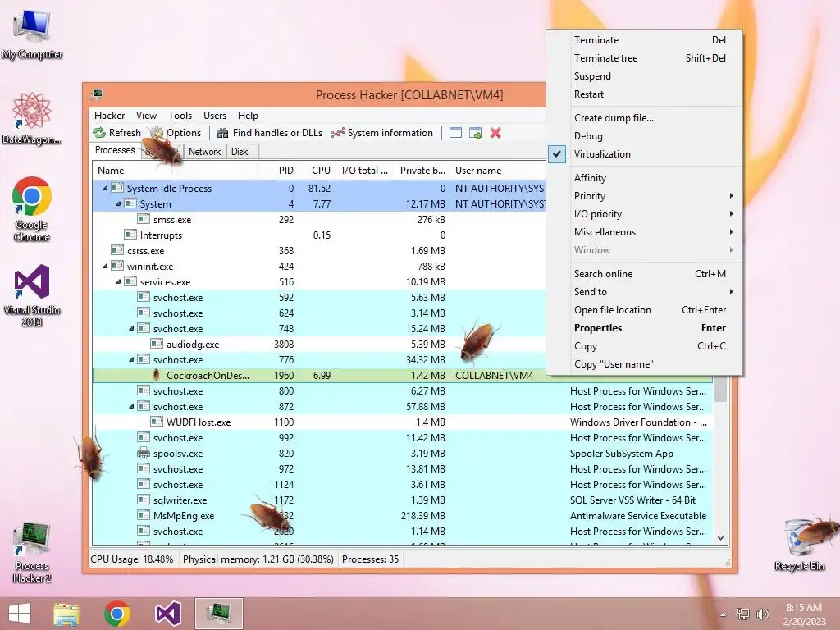Open the Hacker menu
The width and height of the screenshot is (840, 630).
(x=109, y=115)
